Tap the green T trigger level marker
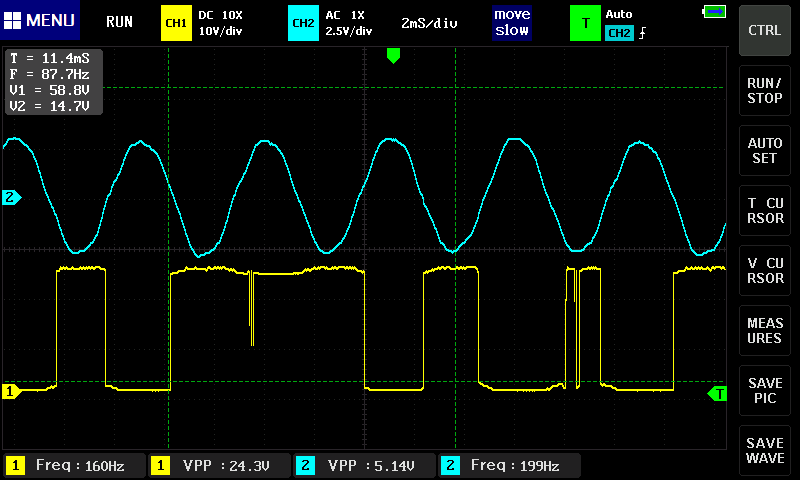The width and height of the screenshot is (800, 480). (717, 394)
